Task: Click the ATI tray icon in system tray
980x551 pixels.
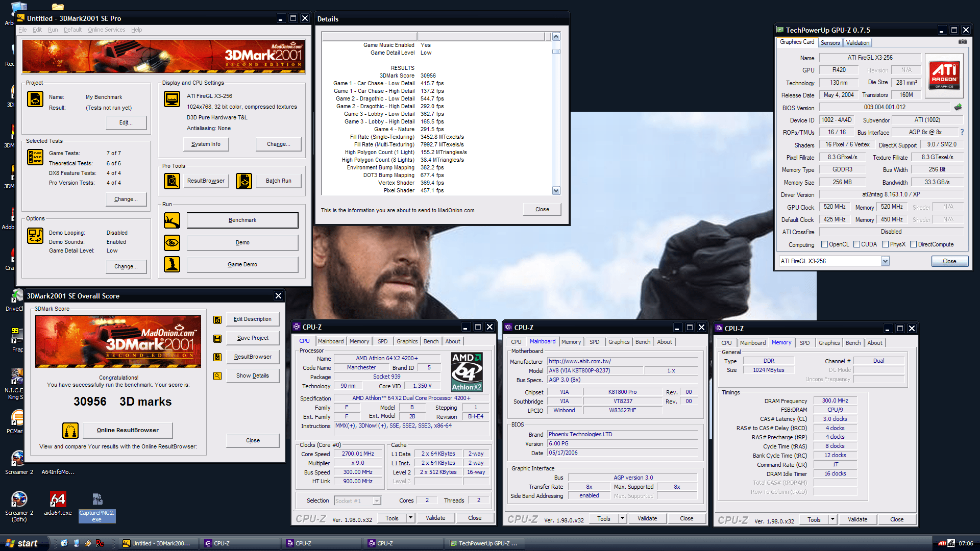Action: (942, 543)
